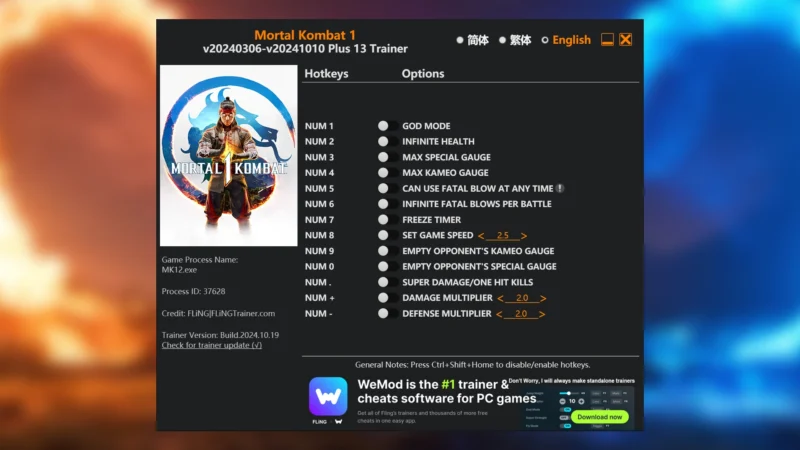800x450 pixels.
Task: Increase damage multiplier with right arrow
Action: click(543, 298)
